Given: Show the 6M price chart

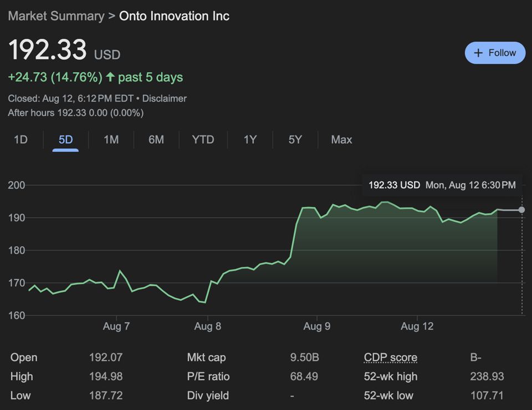Looking at the screenshot, I should [x=156, y=140].
